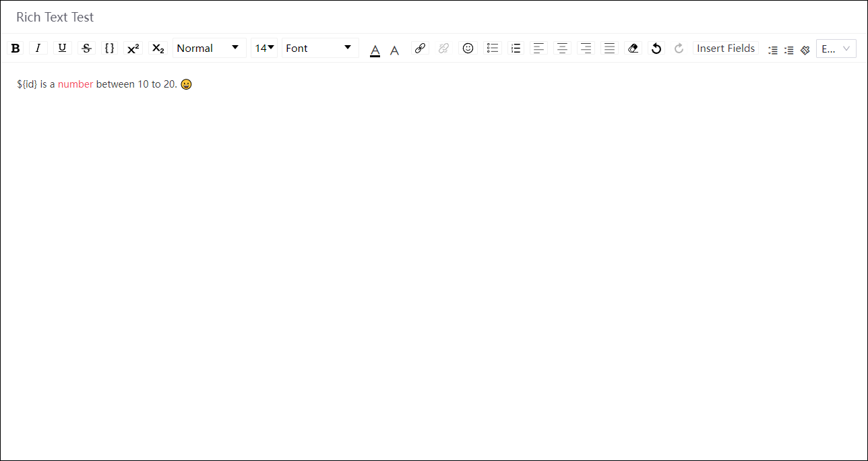Undo the last edit
868x461 pixels.
click(x=656, y=49)
